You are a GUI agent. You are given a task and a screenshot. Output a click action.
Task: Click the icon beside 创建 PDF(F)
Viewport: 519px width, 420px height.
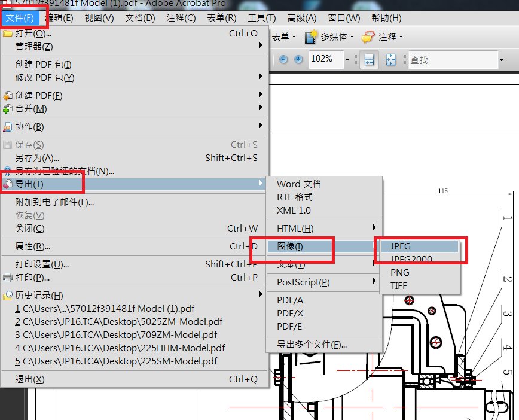[x=8, y=96]
